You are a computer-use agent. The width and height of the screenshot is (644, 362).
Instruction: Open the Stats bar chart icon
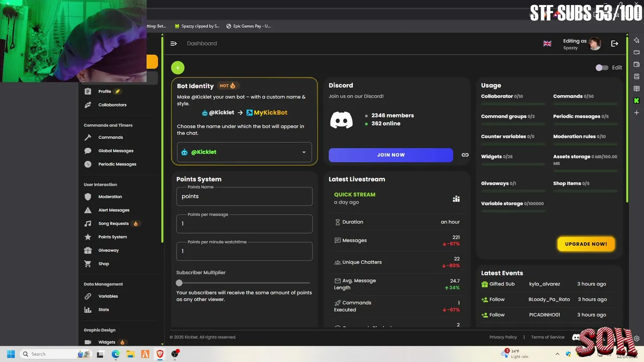(x=88, y=310)
